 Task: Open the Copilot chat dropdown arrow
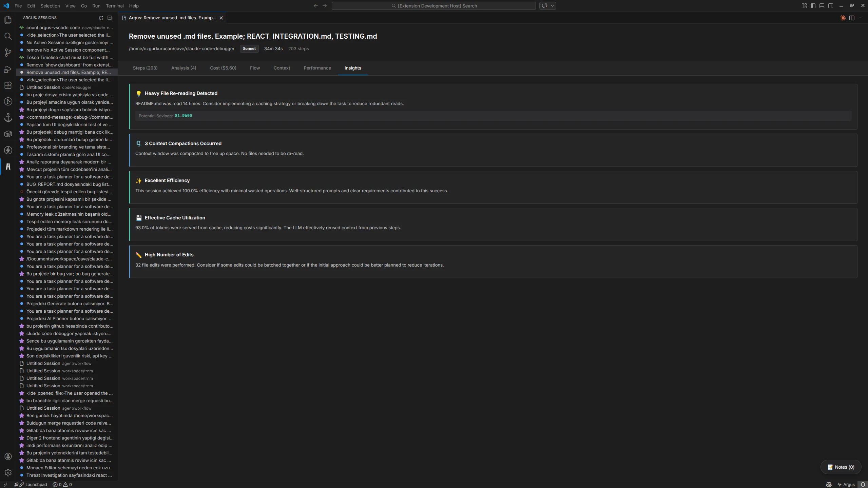point(552,6)
